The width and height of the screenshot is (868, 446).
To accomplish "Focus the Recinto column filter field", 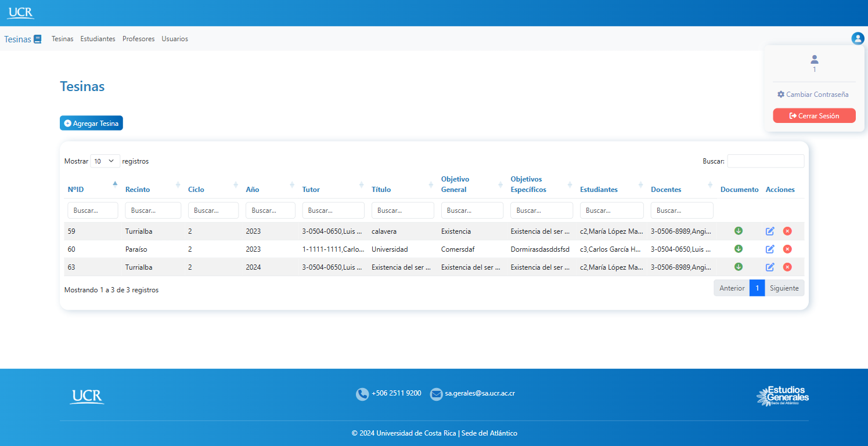I will (153, 211).
